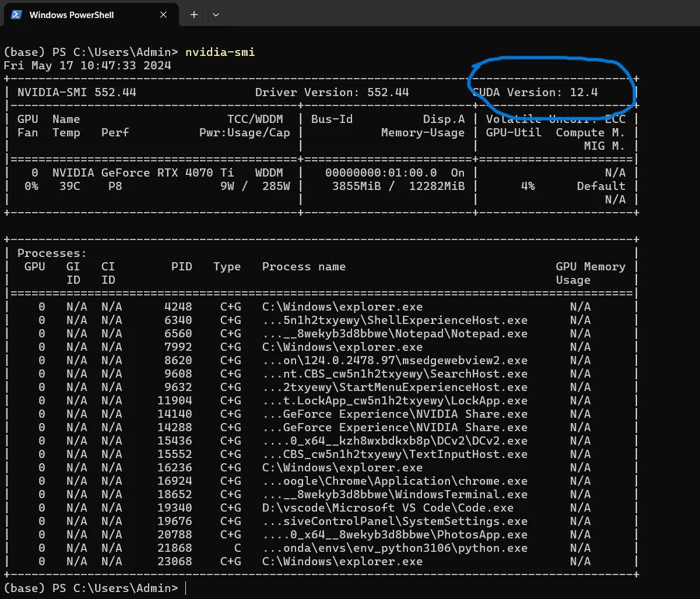Screen dimensions: 700x599
Task: Click the msedgewebview2.exe process name
Action: (395, 360)
